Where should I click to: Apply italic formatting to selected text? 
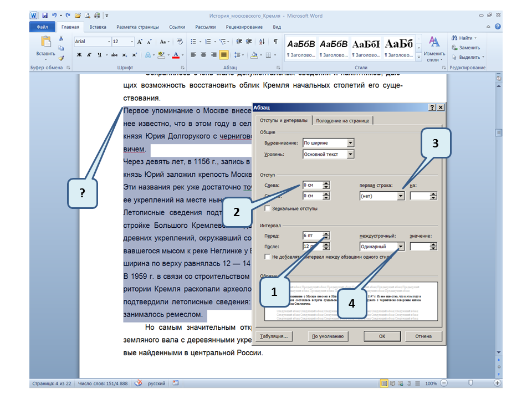click(89, 55)
